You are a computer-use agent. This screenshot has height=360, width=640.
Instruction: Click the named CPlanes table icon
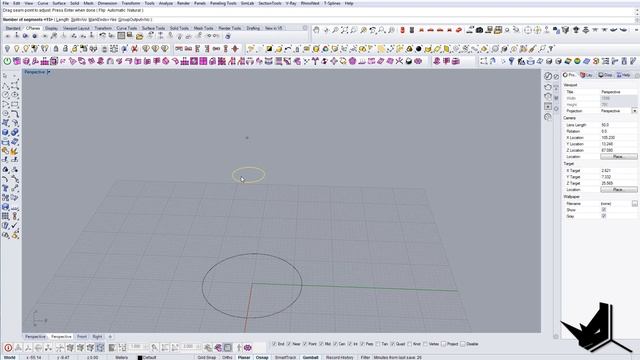click(121, 36)
